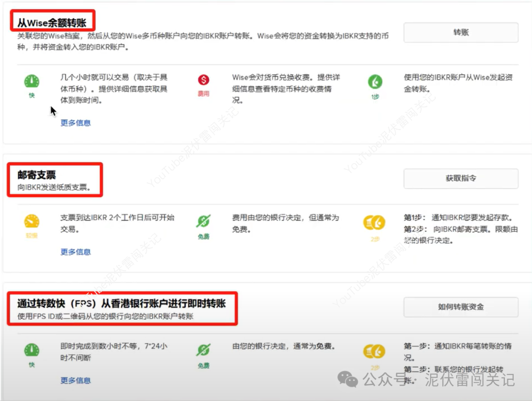Click the public account logo at bottom right

click(x=348, y=379)
